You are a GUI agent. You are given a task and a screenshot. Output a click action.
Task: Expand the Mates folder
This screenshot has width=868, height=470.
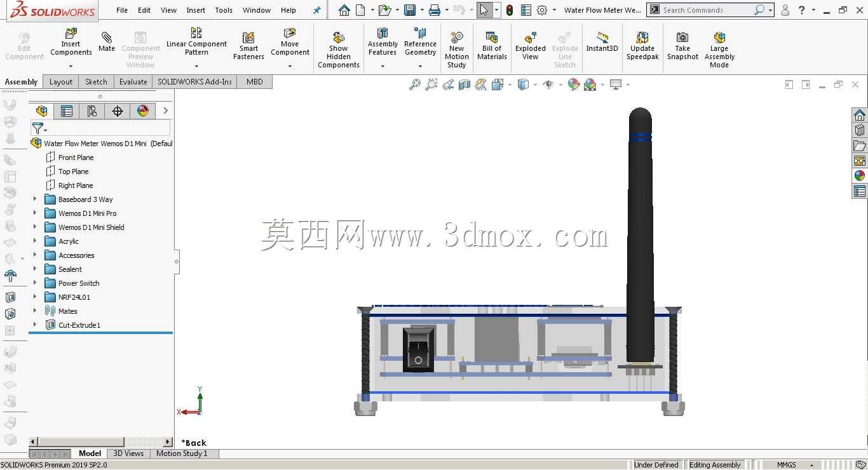click(x=35, y=311)
